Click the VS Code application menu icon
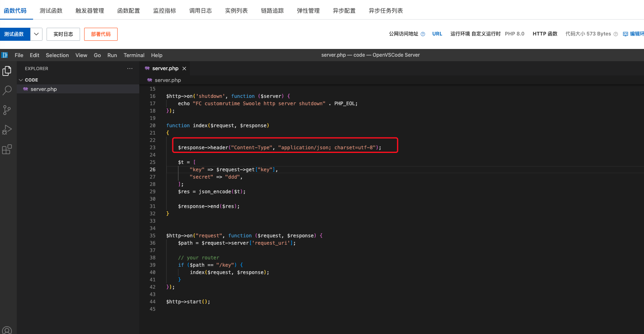This screenshot has width=644, height=334. [5, 55]
